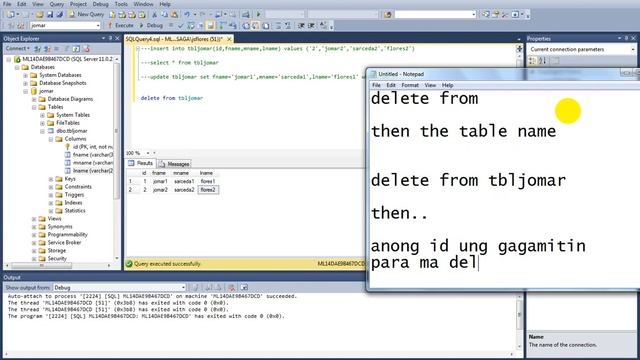Click Display Estimated Execution Plan icon

[191, 26]
